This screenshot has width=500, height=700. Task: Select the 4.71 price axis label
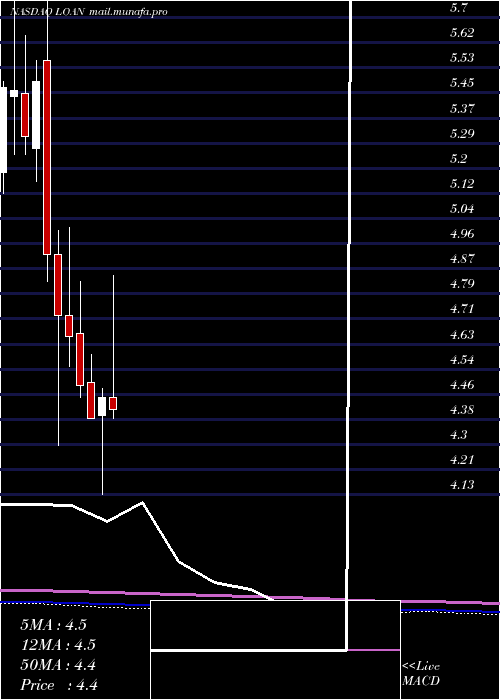(462, 309)
